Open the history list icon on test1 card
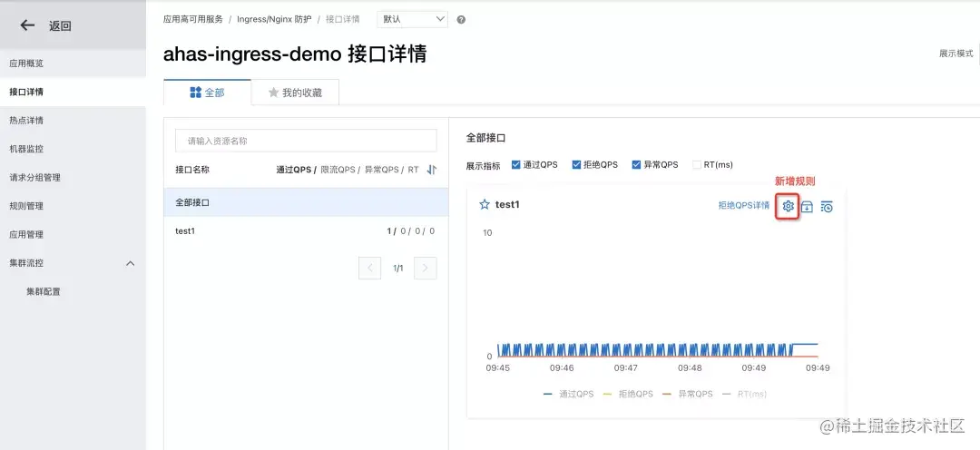The height and width of the screenshot is (450, 980). pyautogui.click(x=827, y=207)
